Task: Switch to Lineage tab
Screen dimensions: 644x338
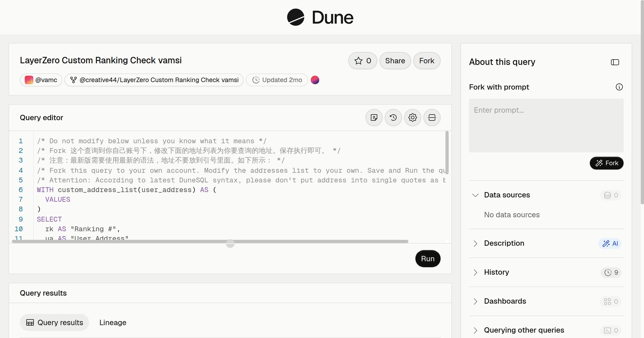Action: click(x=113, y=322)
